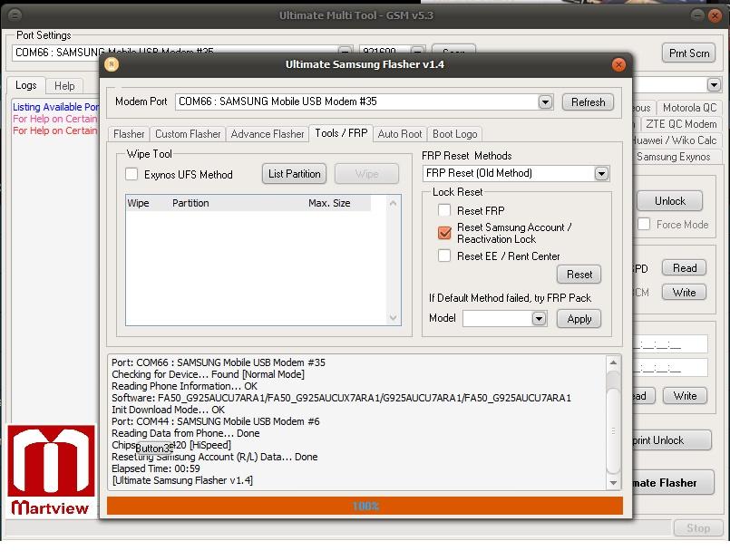Click the Prnt Scrn button

(x=689, y=53)
